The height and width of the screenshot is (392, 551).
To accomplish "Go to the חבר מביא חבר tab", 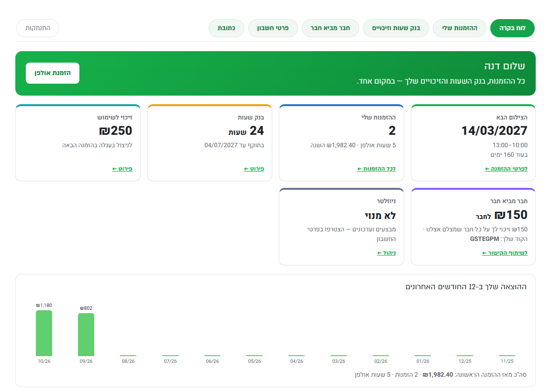I will (x=331, y=28).
